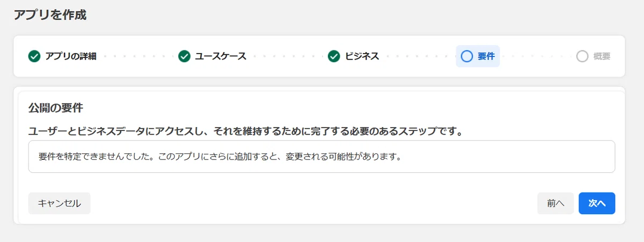
Task: Go back using the 前へ button
Action: point(556,203)
